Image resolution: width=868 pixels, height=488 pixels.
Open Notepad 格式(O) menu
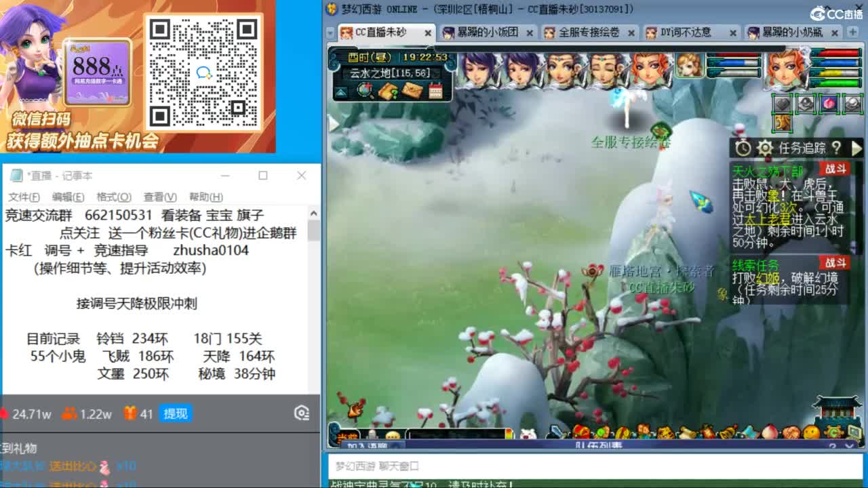[113, 197]
